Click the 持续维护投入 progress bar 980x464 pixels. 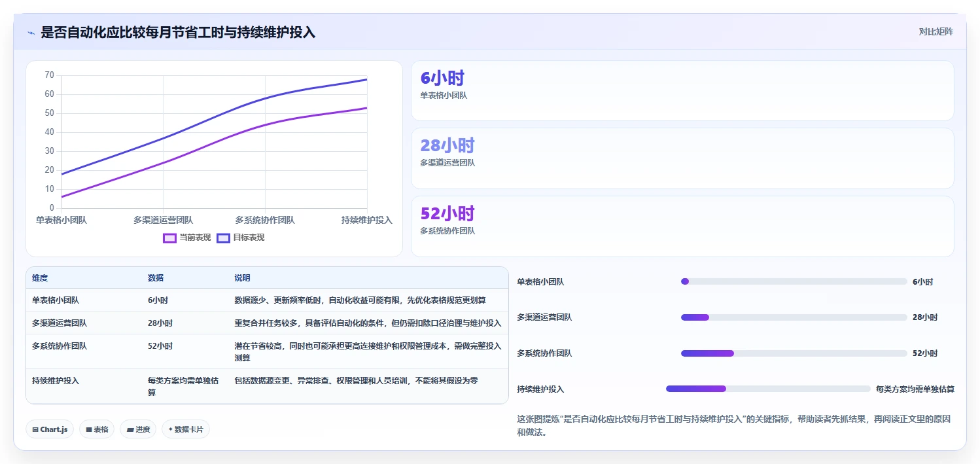click(768, 389)
